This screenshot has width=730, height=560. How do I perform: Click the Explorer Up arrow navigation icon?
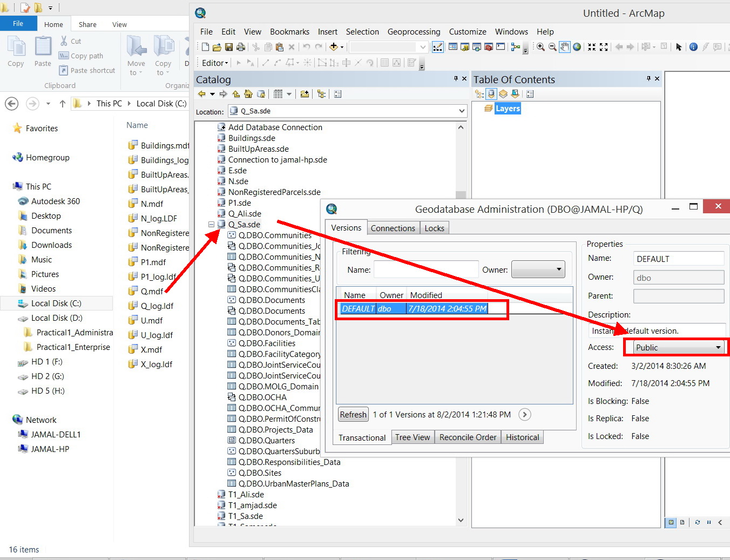(63, 103)
